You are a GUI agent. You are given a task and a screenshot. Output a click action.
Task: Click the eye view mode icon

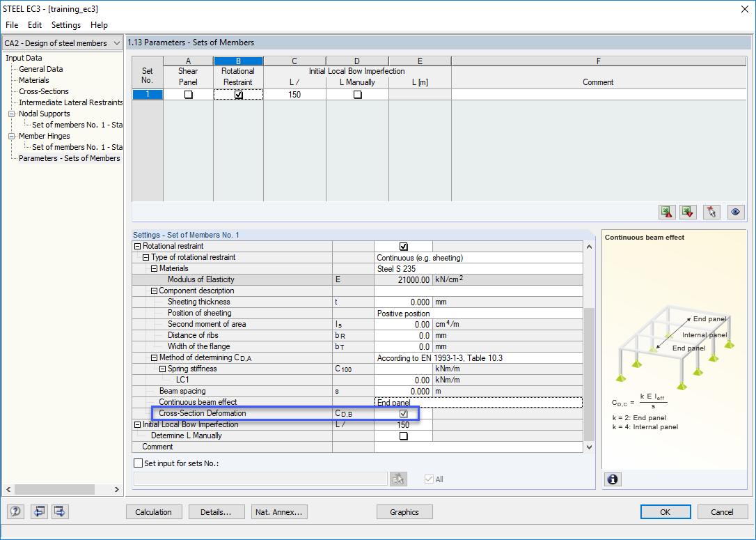click(x=734, y=213)
